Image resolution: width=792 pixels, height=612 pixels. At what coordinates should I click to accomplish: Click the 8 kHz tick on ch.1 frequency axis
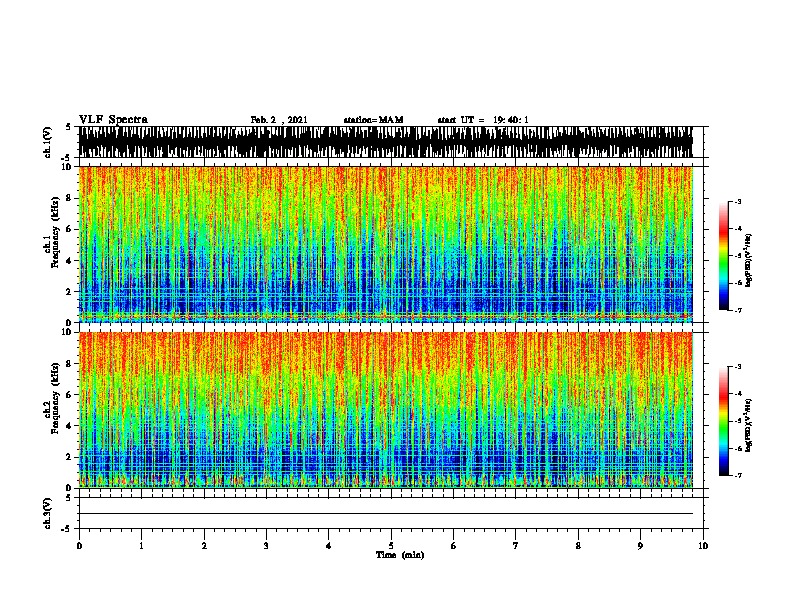click(69, 198)
